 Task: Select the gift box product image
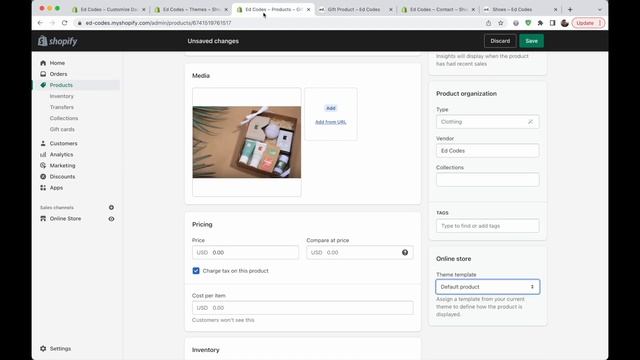point(247,142)
